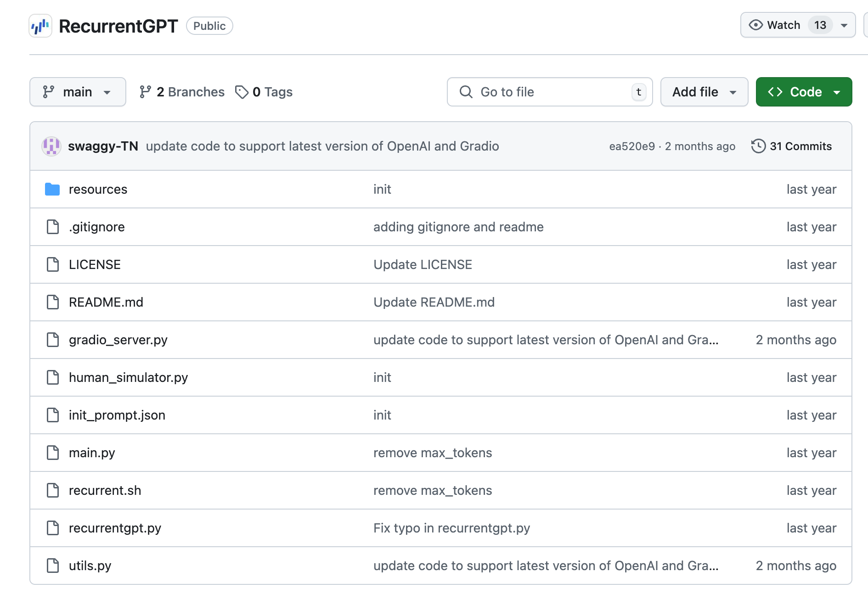
Task: Open the human_simulator.py file
Action: point(129,377)
